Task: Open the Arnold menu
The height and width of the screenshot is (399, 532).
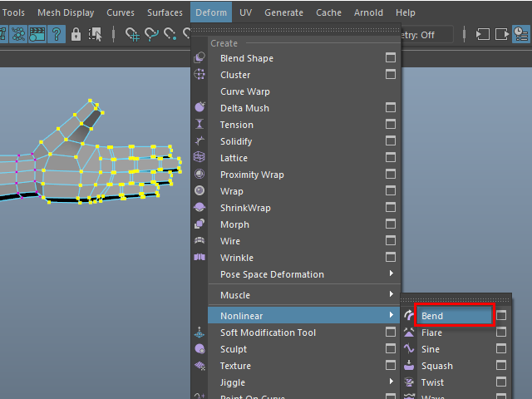Action: (368, 12)
